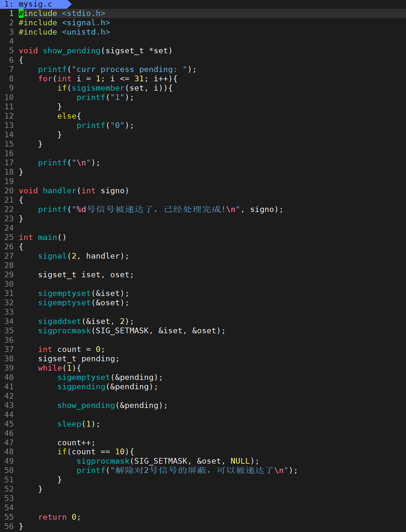Click the sigpending(&pending) call
The image size is (406, 532).
108,387
